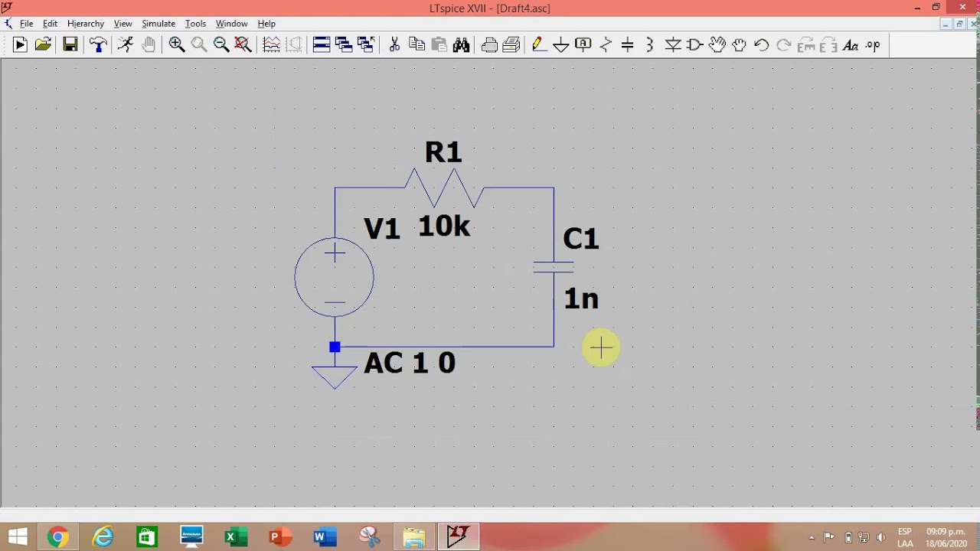Screen dimensions: 980x551
Task: Select the Move hand tool
Action: [x=717, y=45]
